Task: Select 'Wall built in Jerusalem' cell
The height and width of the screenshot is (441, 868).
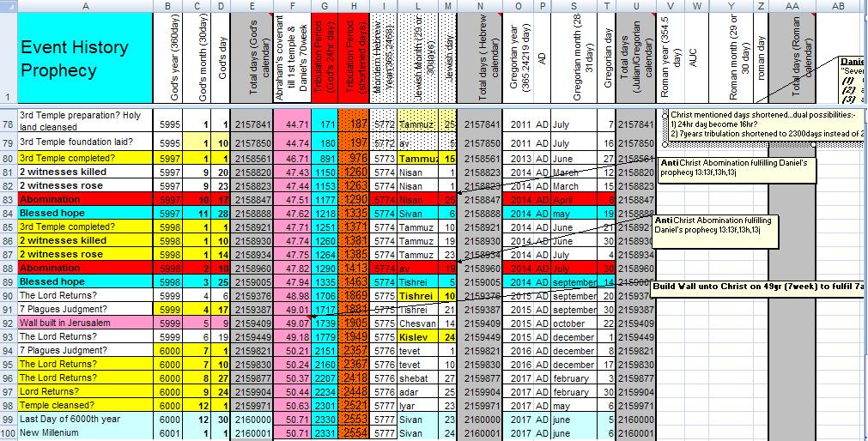Action: click(85, 323)
